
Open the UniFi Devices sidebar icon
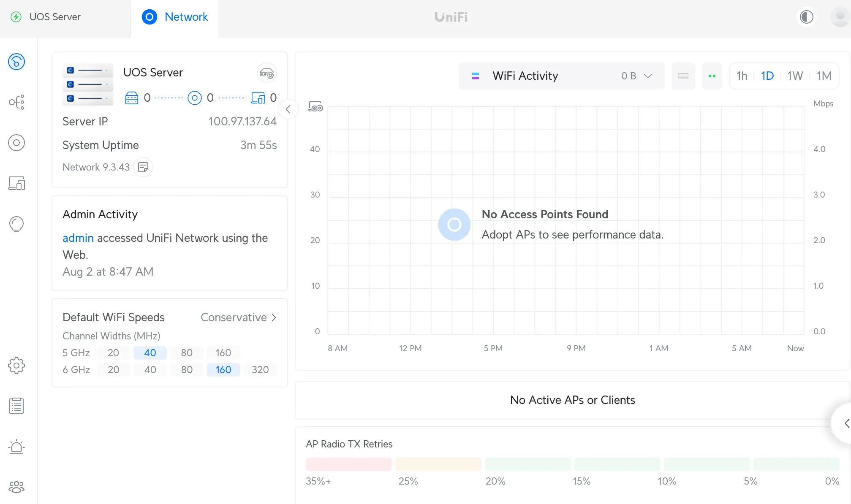tap(16, 143)
